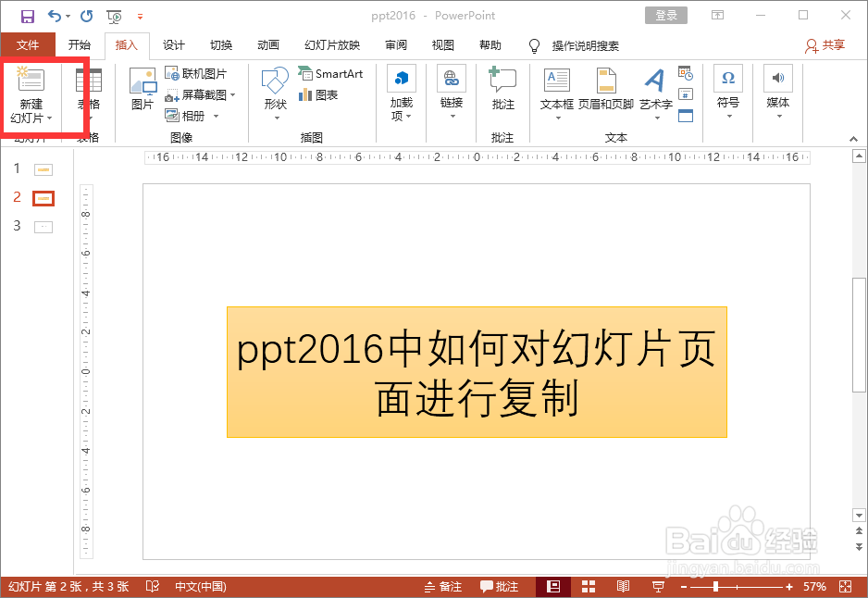Insert a 批注 comment
Screen dimensions: 868x598
502,89
